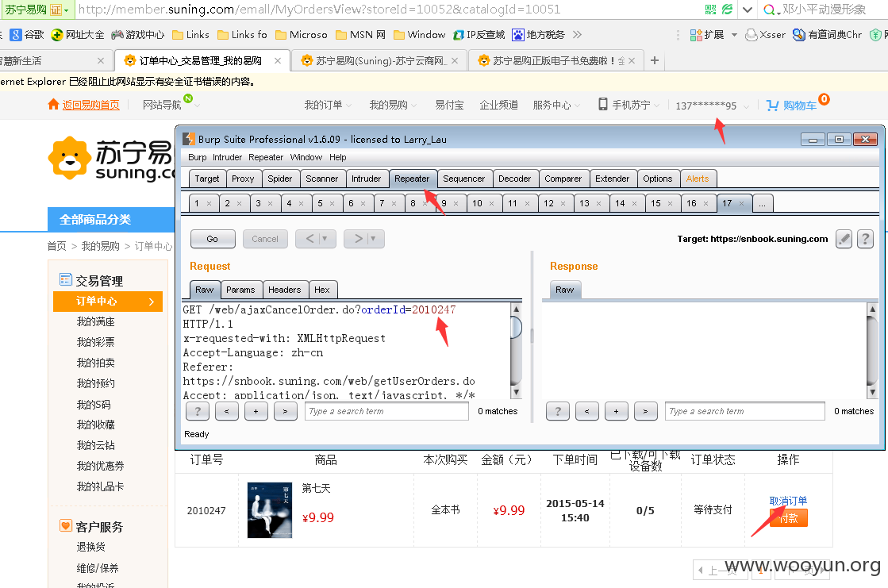
Task: Click response search next-match '>' button
Action: click(x=646, y=411)
